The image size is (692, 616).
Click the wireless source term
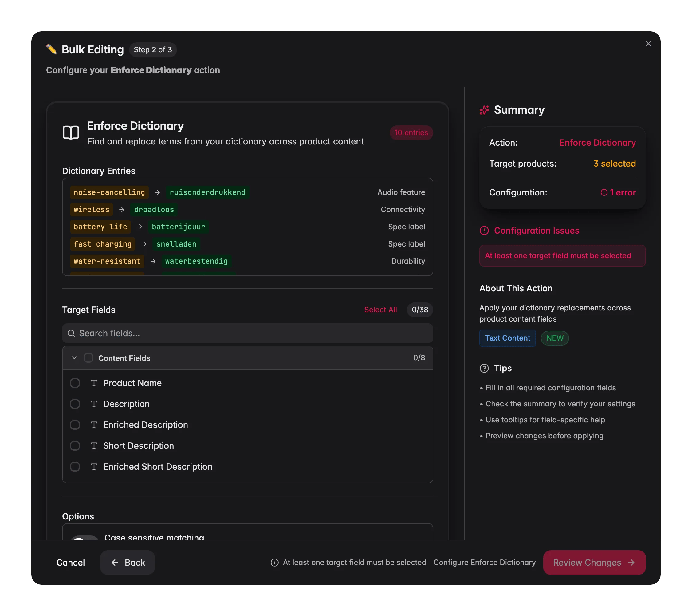point(91,210)
